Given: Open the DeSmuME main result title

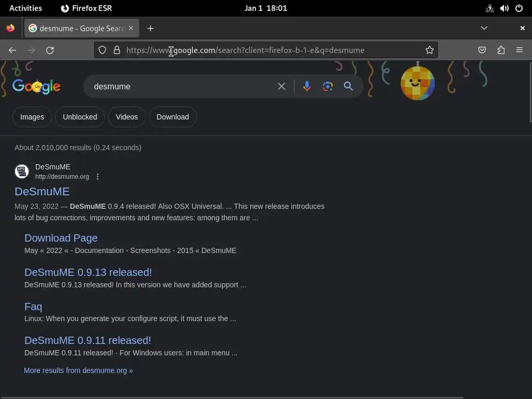Looking at the screenshot, I should (x=42, y=192).
